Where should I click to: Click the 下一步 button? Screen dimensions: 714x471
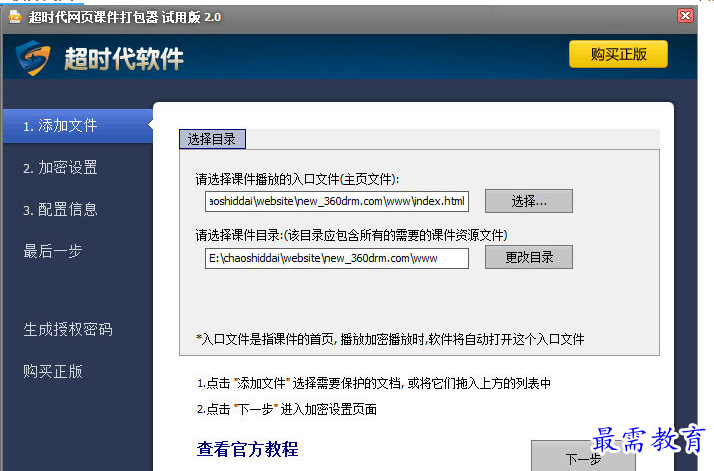click(583, 458)
